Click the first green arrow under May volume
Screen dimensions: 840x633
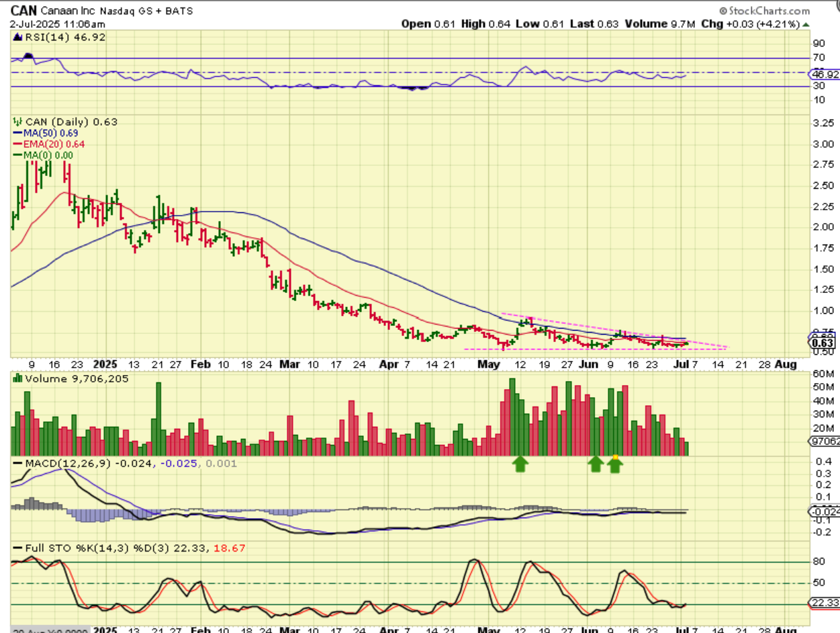point(520,464)
